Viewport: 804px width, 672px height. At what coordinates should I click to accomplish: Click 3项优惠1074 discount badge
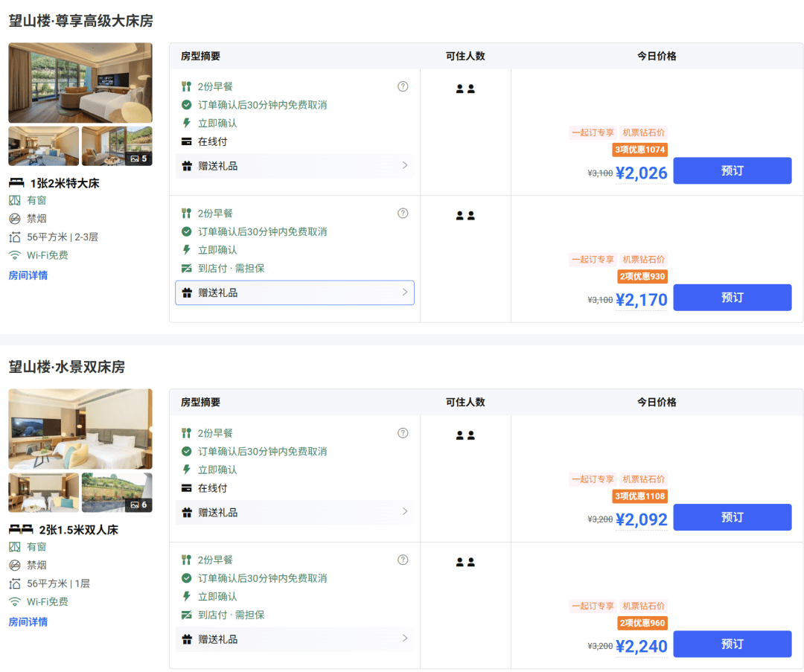pyautogui.click(x=640, y=150)
